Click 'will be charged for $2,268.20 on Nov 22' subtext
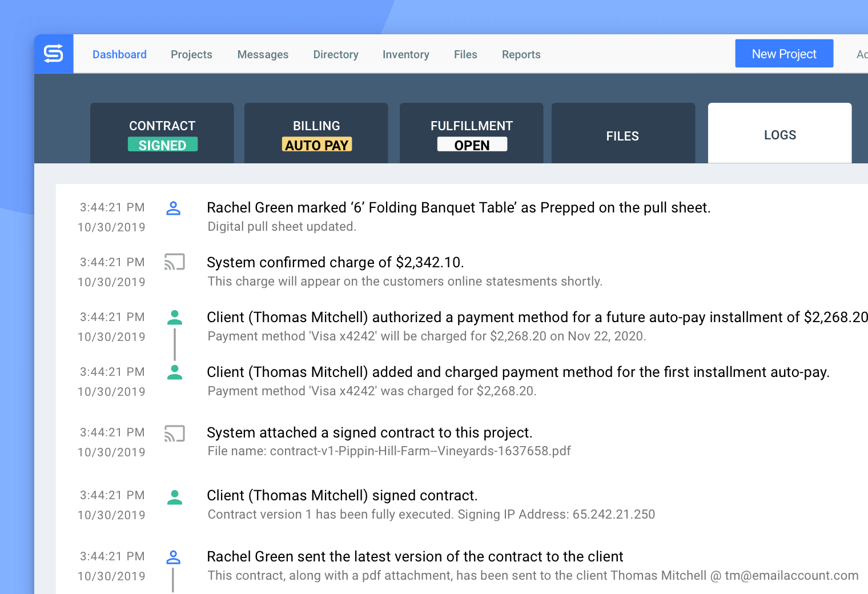This screenshot has height=594, width=868. point(427,336)
